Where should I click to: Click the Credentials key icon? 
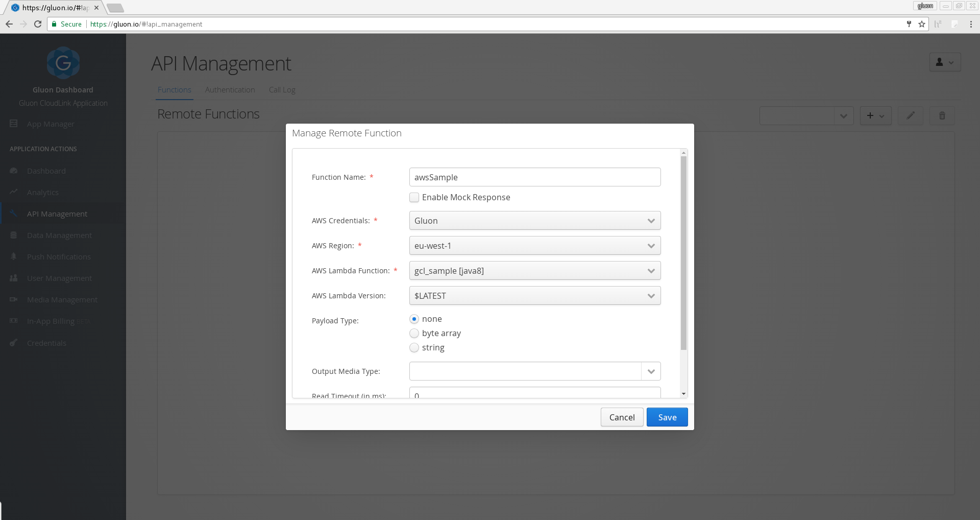[x=14, y=343]
